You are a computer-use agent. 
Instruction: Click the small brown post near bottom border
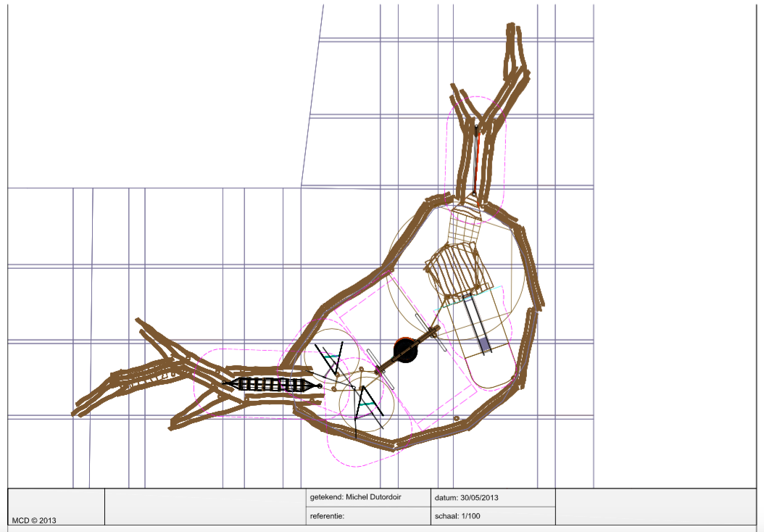(x=456, y=418)
